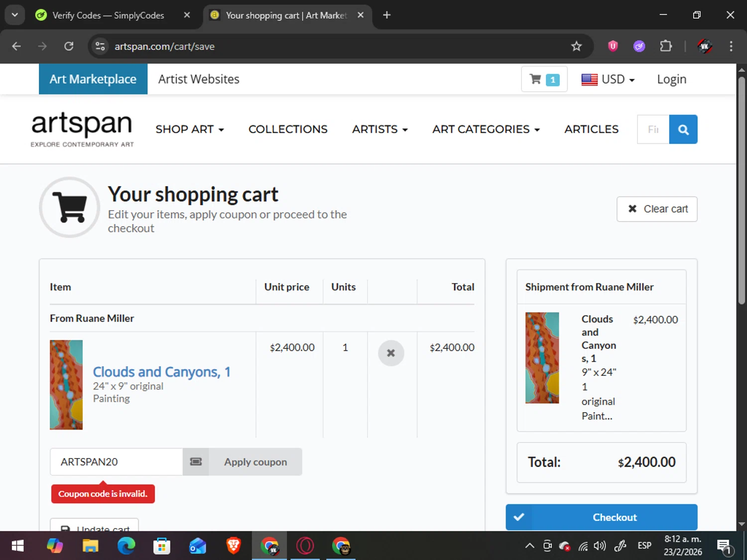747x560 pixels.
Task: Launch Microsoft Edge from the taskbar
Action: point(126,546)
